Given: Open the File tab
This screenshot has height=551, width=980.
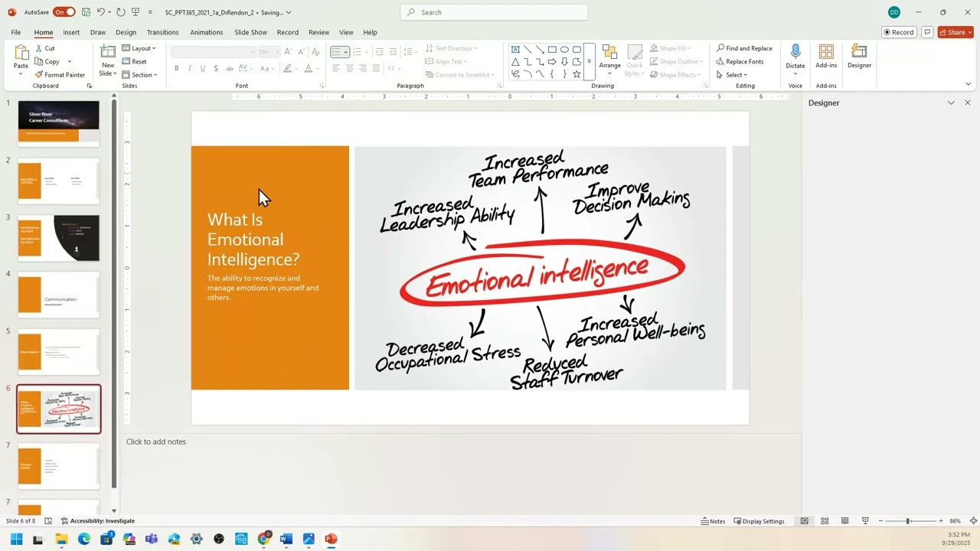Looking at the screenshot, I should [x=16, y=32].
